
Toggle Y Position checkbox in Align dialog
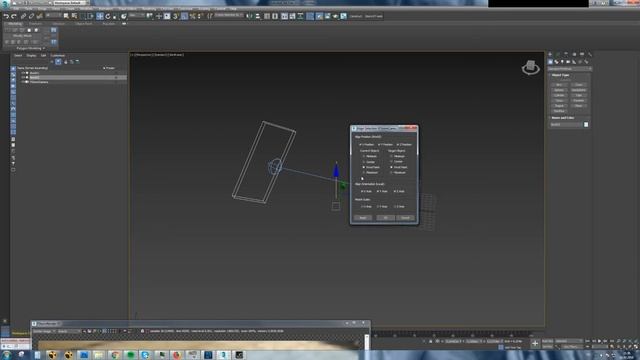pyautogui.click(x=386, y=144)
